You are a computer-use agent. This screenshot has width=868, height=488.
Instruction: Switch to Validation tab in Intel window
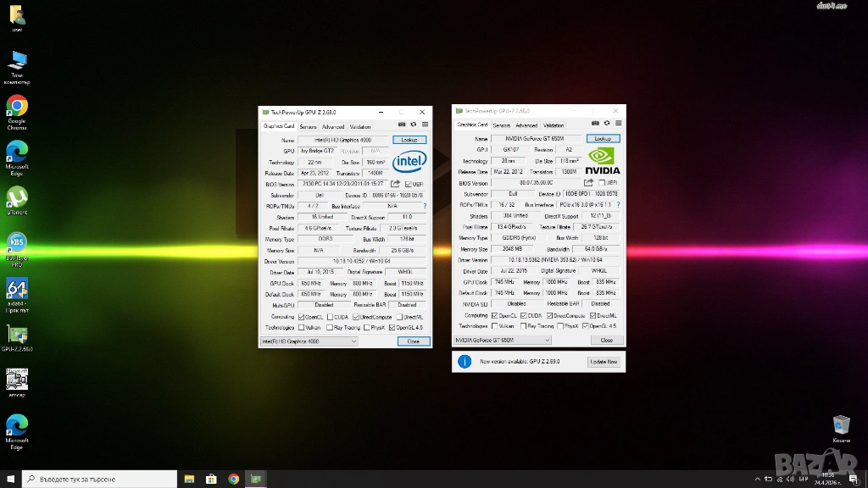359,126
